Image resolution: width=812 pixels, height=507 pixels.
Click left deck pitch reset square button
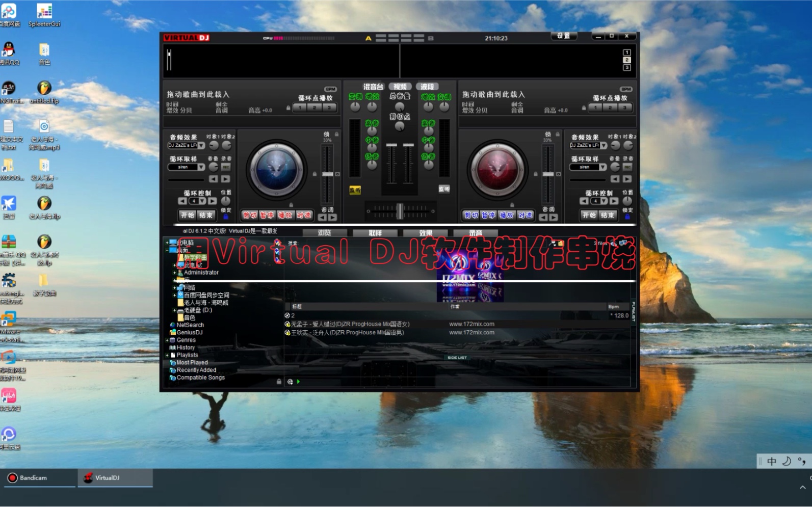pos(337,174)
